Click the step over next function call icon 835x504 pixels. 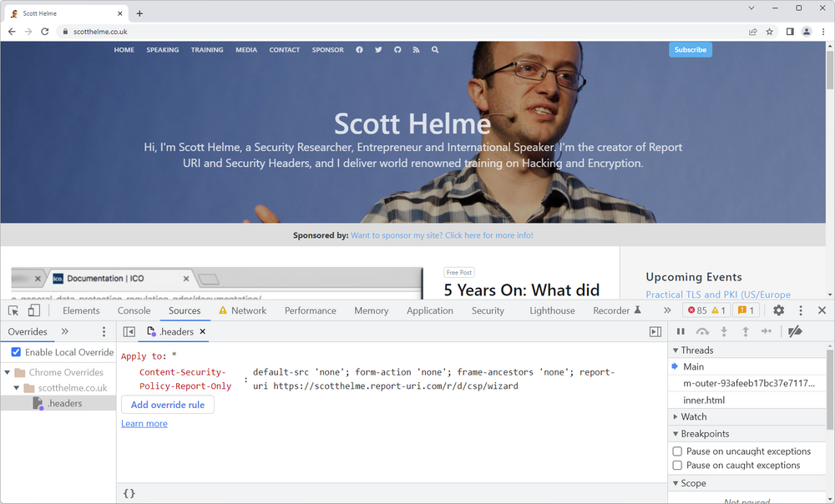coord(701,331)
